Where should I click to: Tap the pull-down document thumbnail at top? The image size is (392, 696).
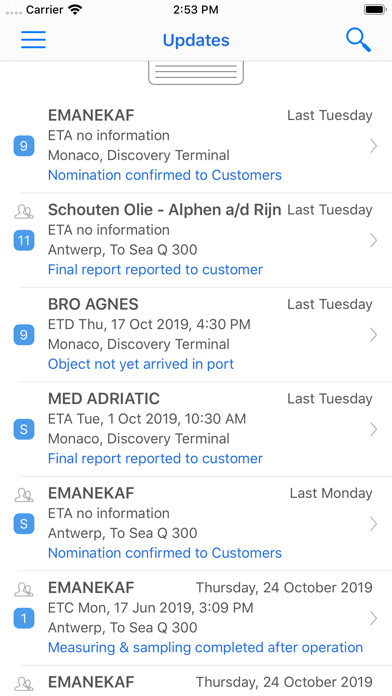[x=196, y=73]
